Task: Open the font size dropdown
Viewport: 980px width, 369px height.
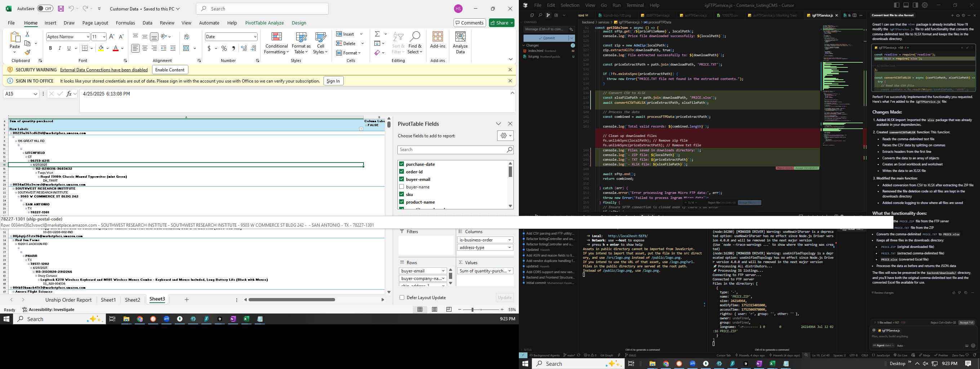Action: (104, 36)
